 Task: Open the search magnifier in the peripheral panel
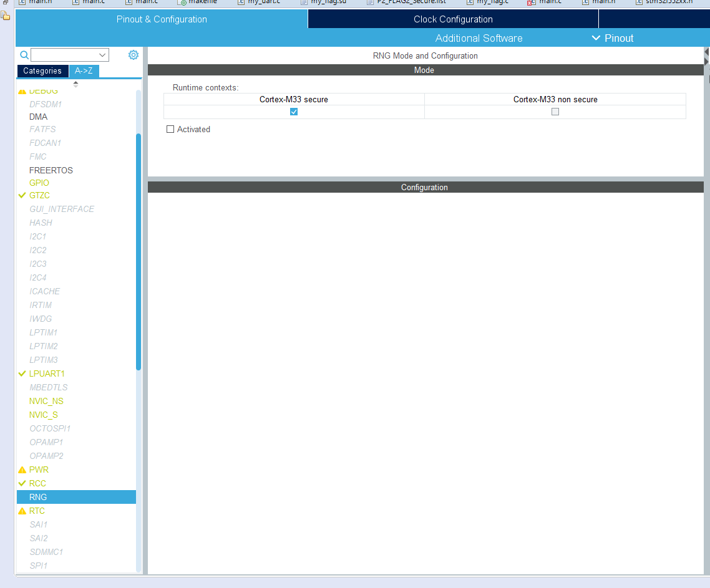click(24, 55)
